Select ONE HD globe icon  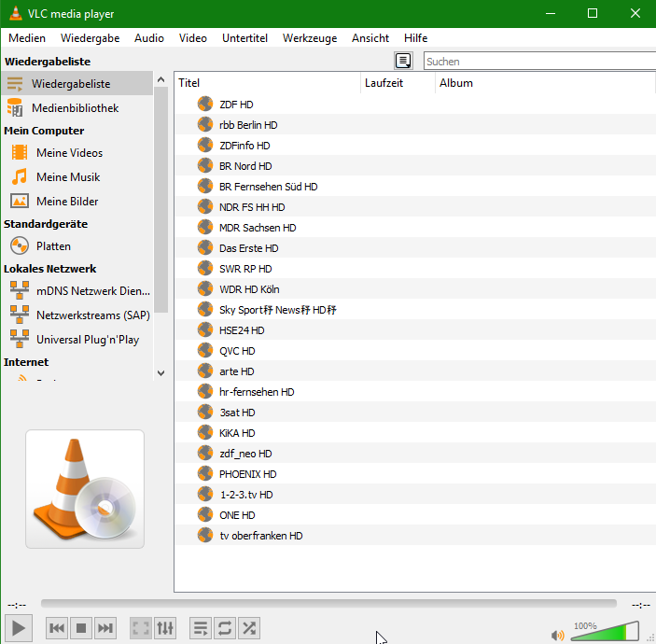pos(205,514)
